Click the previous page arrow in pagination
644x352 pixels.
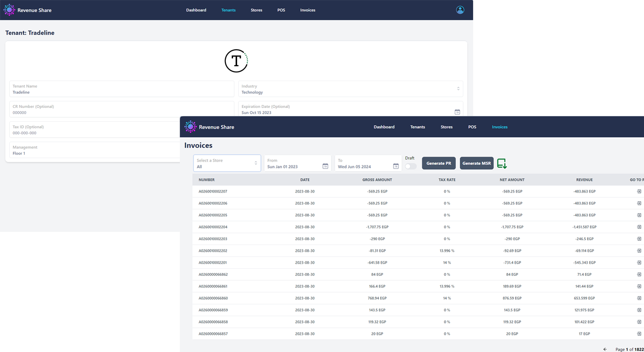coord(605,349)
